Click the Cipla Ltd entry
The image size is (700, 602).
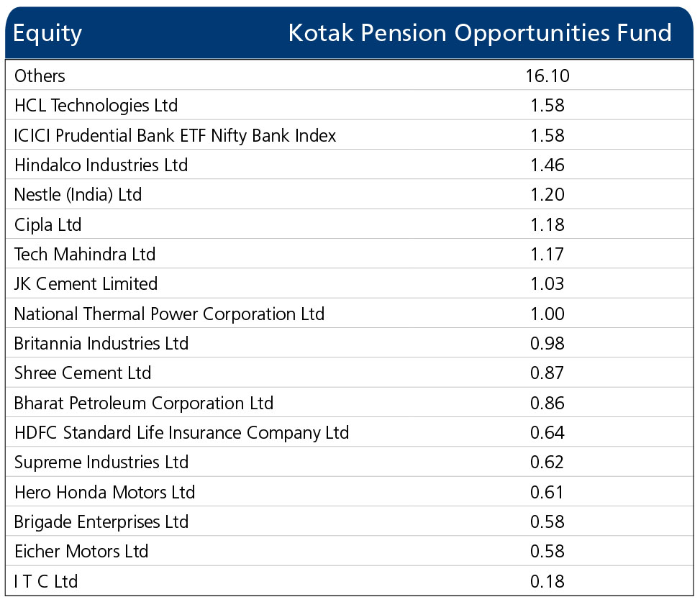pyautogui.click(x=47, y=225)
